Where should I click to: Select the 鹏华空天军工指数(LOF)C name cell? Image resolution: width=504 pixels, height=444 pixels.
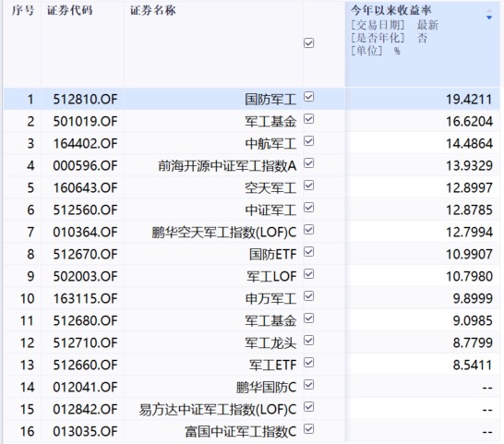click(x=224, y=233)
